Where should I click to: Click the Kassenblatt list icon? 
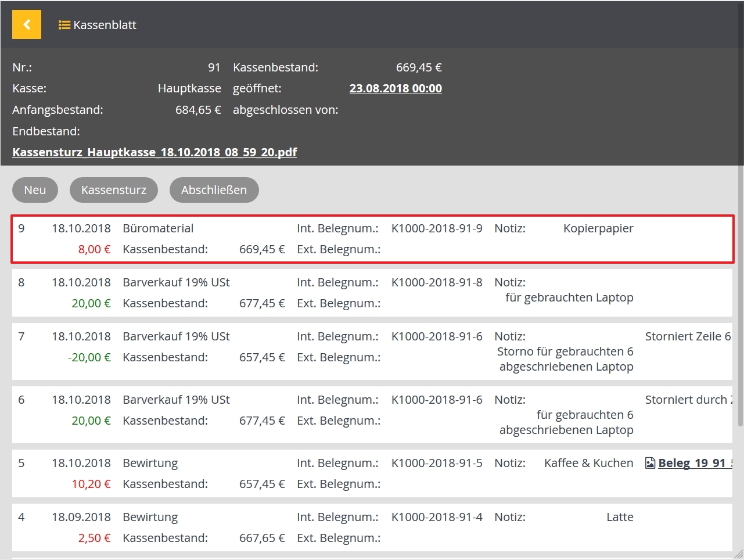click(x=64, y=25)
